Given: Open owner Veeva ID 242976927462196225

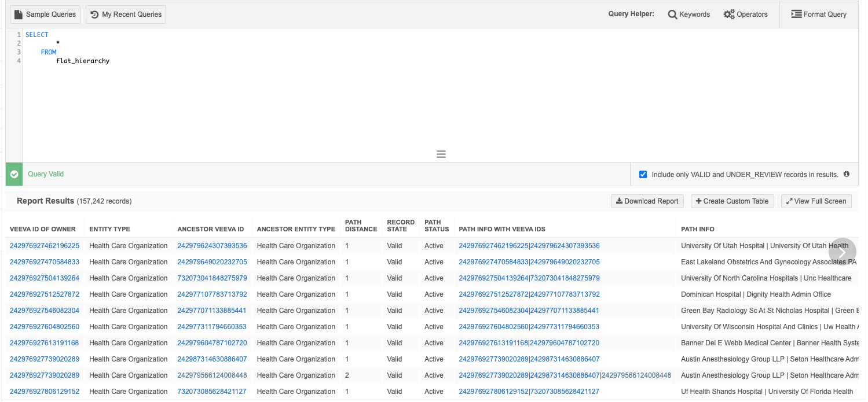Looking at the screenshot, I should 45,246.
